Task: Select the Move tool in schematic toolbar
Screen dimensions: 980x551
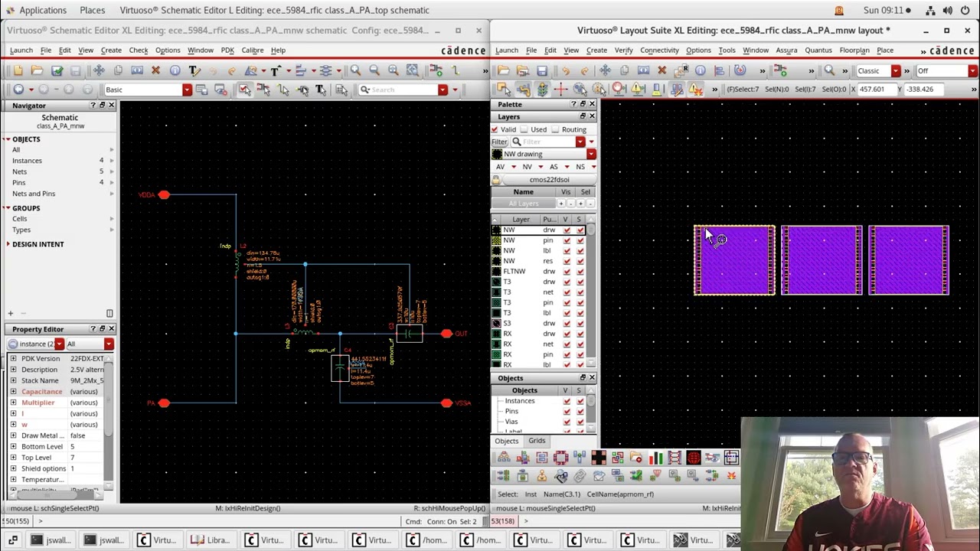Action: coord(99,70)
